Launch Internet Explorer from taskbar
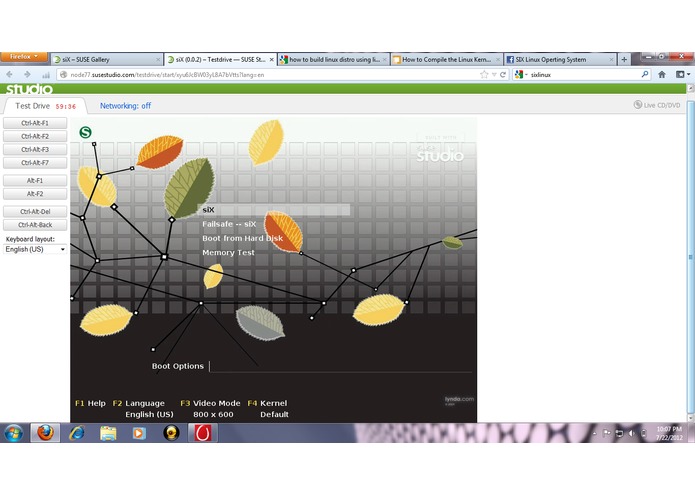The width and height of the screenshot is (695, 494). (77, 433)
